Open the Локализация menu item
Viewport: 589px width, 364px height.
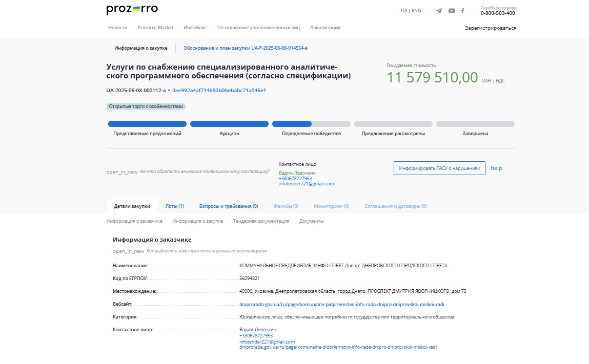(x=325, y=28)
